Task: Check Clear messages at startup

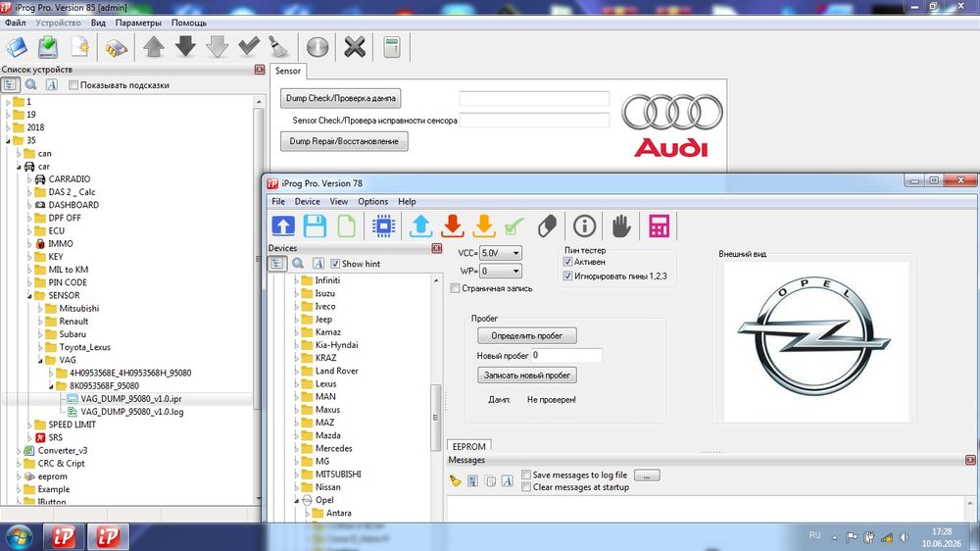Action: 526,487
